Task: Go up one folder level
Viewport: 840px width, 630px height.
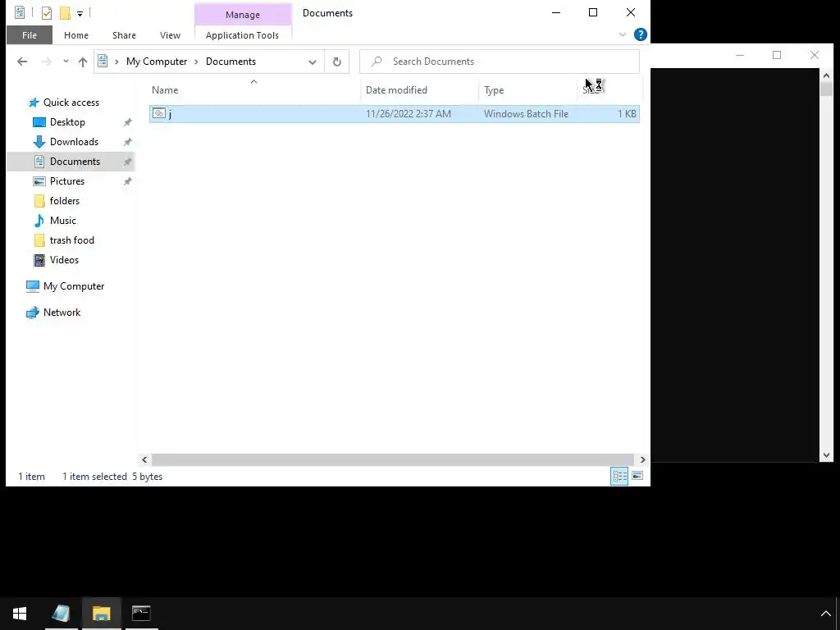Action: [x=83, y=62]
